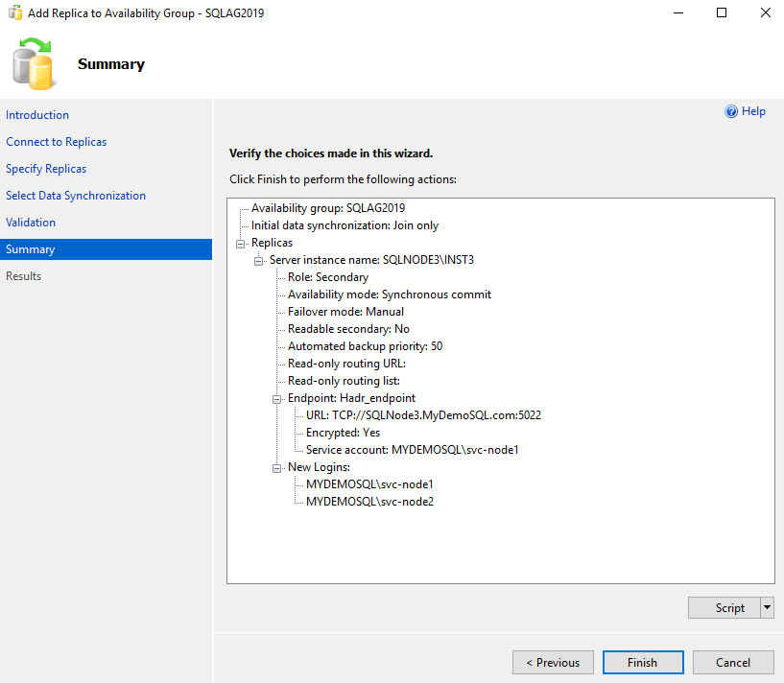The image size is (784, 683).
Task: Go to the Validation page
Action: [x=31, y=223]
